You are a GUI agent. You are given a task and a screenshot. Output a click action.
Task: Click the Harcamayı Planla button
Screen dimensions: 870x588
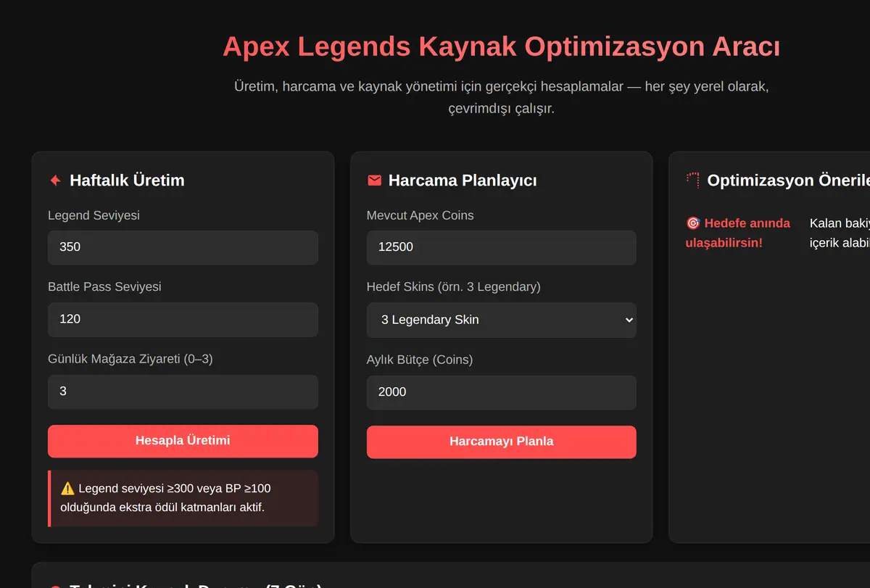501,442
